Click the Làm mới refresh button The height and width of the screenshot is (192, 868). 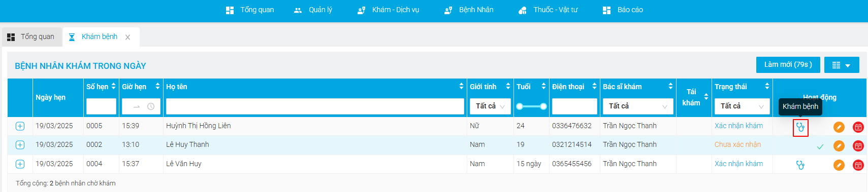point(788,65)
